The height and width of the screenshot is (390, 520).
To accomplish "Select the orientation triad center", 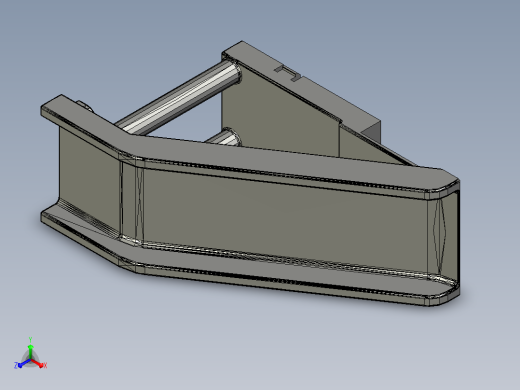I will coord(30,360).
